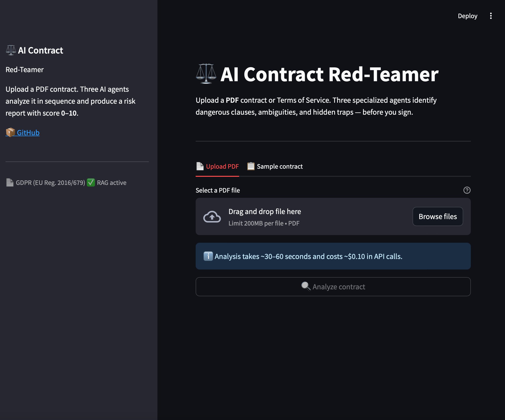Click the Browse files button
505x420 pixels.
[438, 216]
